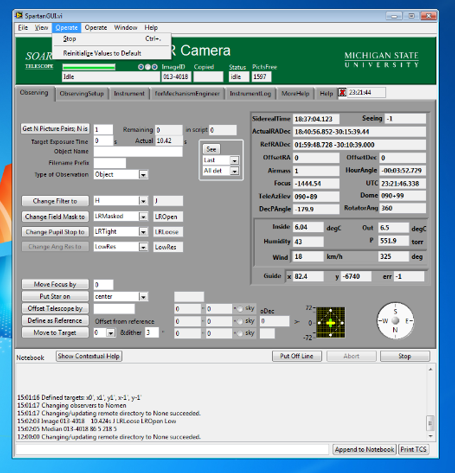Image resolution: width=455 pixels, height=473 pixels.
Task: Toggle the Offset from reference row sky radio button
Action: (239, 321)
